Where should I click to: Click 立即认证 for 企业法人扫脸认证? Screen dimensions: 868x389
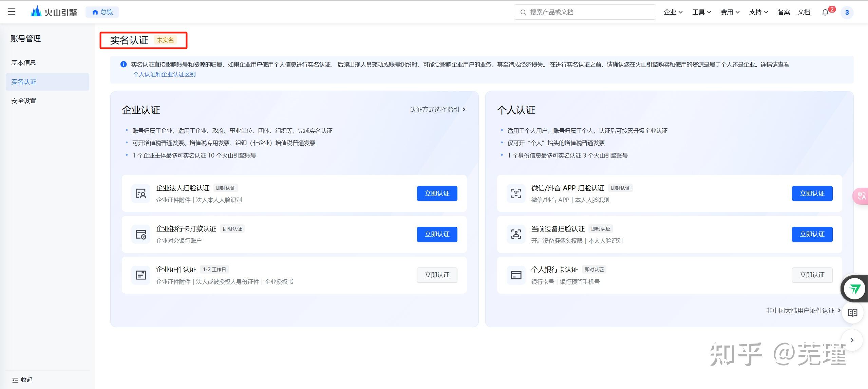click(x=436, y=193)
